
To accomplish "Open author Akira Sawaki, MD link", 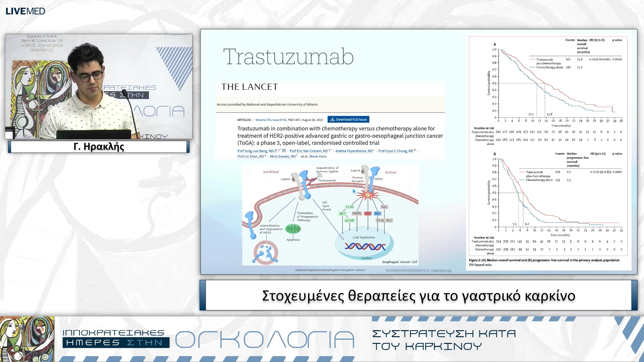I will pyautogui.click(x=282, y=156).
